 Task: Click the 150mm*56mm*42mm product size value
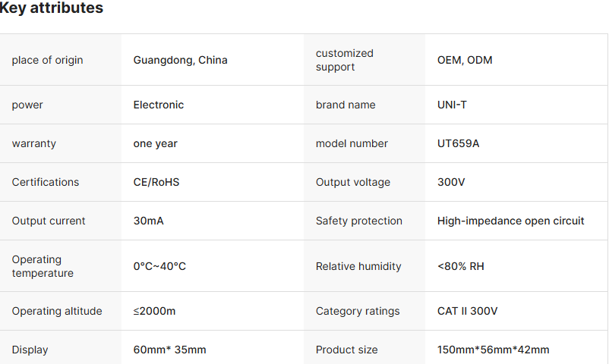click(x=494, y=350)
